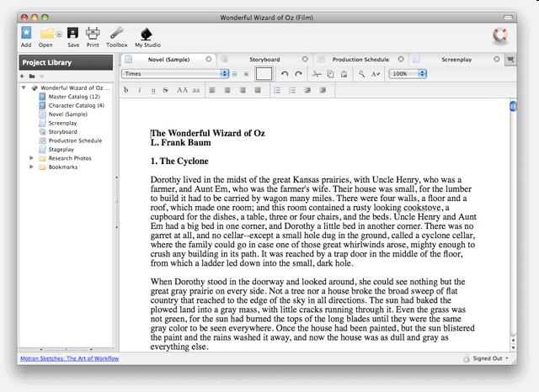
Task: Select Character Catalog in Project Library
Action: click(76, 105)
